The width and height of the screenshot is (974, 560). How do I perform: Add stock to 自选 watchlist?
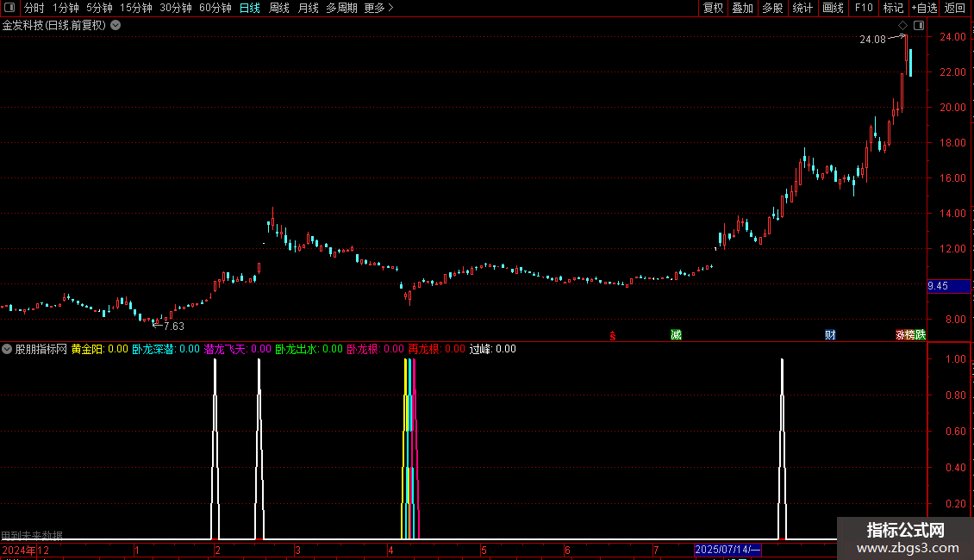click(924, 8)
